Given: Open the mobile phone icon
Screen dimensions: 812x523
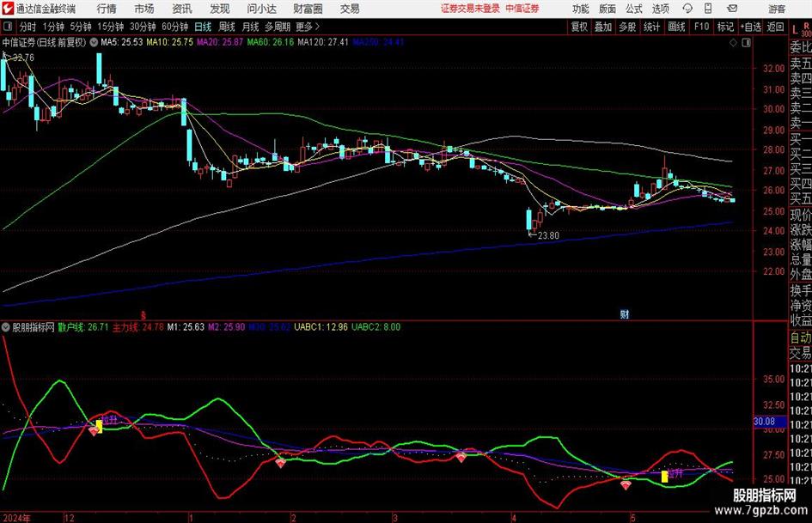Looking at the screenshot, I should 708,9.
